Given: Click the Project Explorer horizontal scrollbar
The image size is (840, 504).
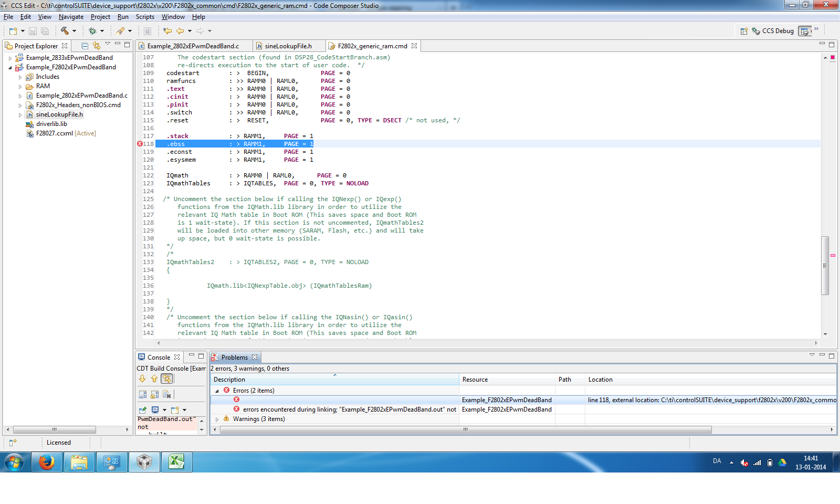Looking at the screenshot, I should click(55, 429).
